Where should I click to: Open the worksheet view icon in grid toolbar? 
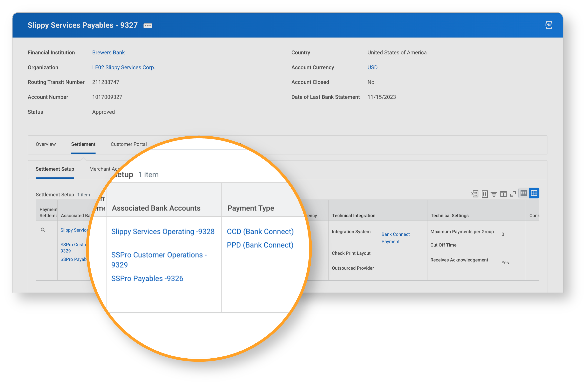485,194
